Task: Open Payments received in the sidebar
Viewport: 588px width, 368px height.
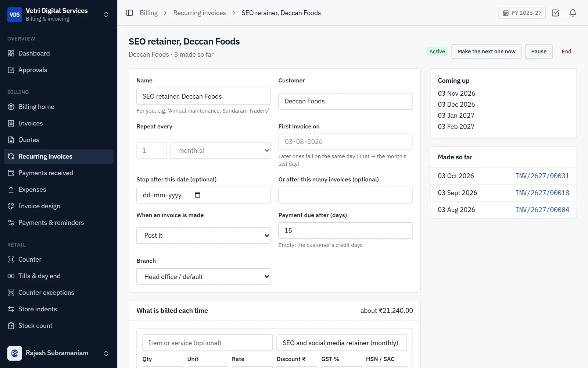Action: point(58,173)
